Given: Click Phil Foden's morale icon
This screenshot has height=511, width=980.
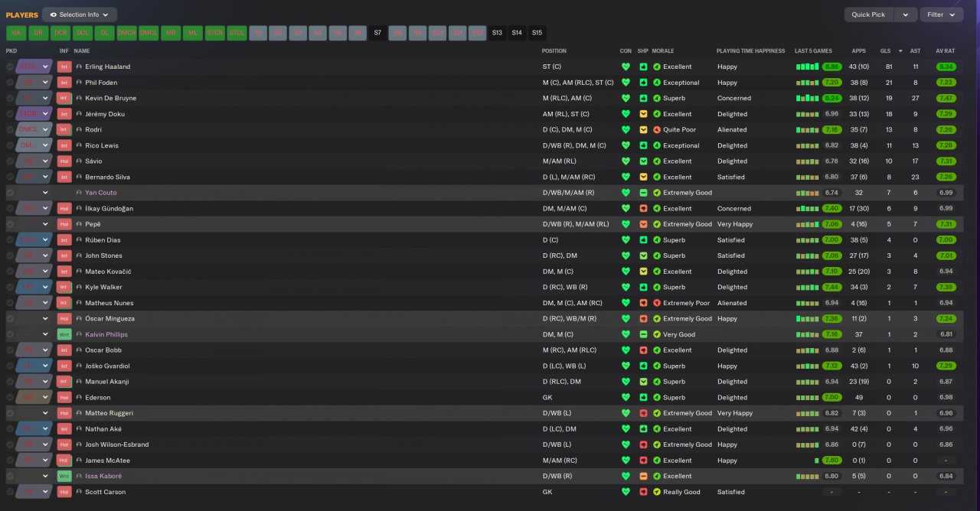Looking at the screenshot, I should tap(657, 83).
